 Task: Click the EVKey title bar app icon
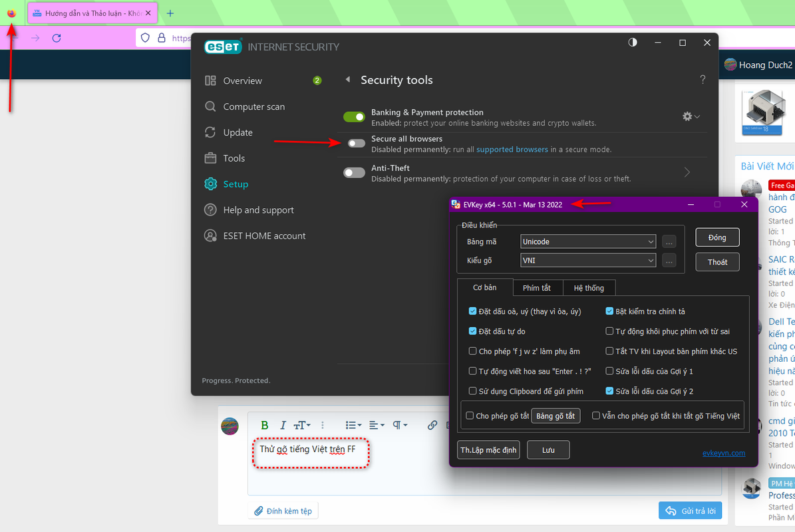(x=456, y=204)
